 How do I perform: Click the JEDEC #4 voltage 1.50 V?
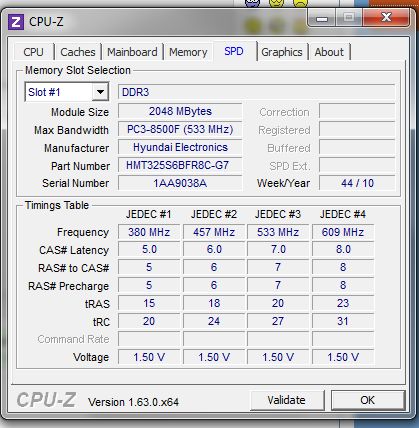point(343,357)
